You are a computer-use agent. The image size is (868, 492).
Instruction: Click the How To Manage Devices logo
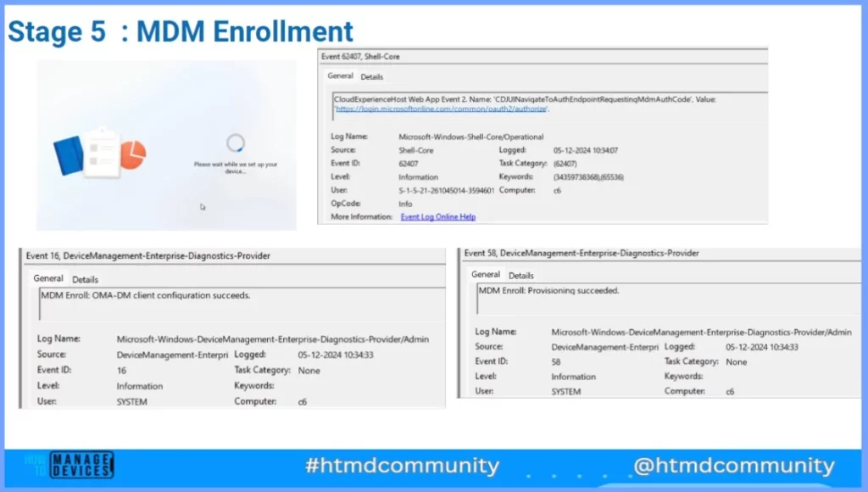70,464
